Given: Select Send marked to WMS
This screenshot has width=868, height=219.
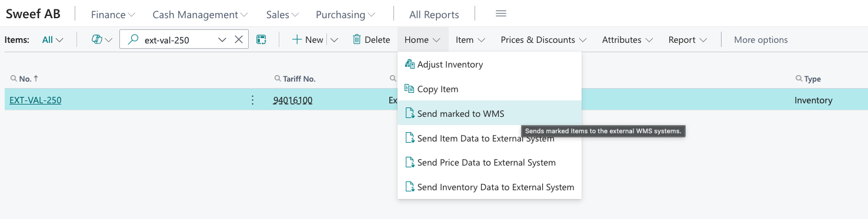Looking at the screenshot, I should pos(489,113).
